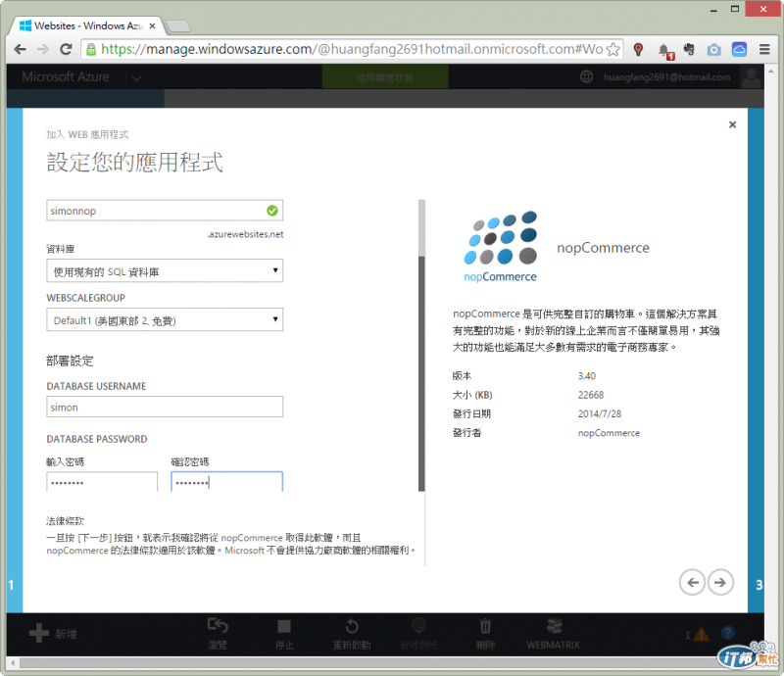Image resolution: width=784 pixels, height=676 pixels.
Task: Click the Microsoft Azure header logo
Action: tap(66, 76)
